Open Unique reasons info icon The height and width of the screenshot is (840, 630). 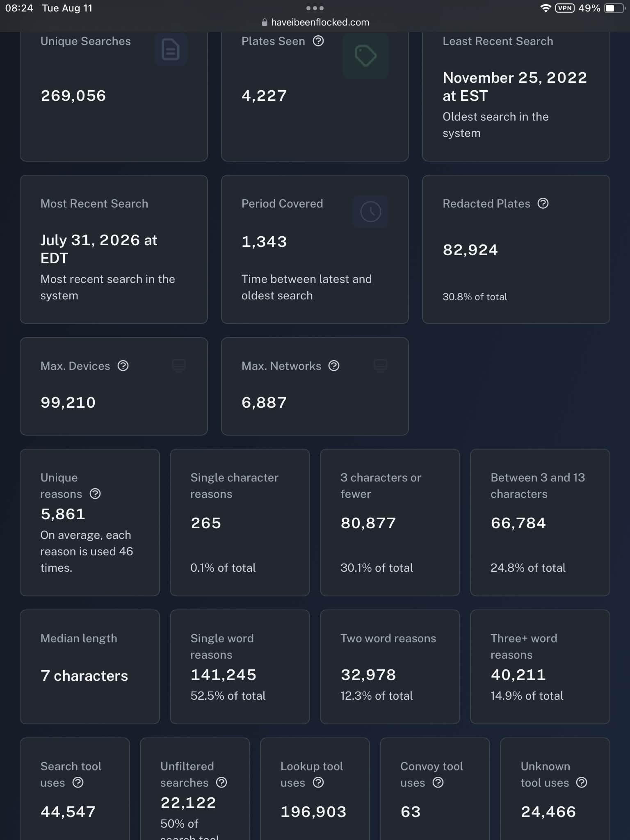[x=95, y=494]
